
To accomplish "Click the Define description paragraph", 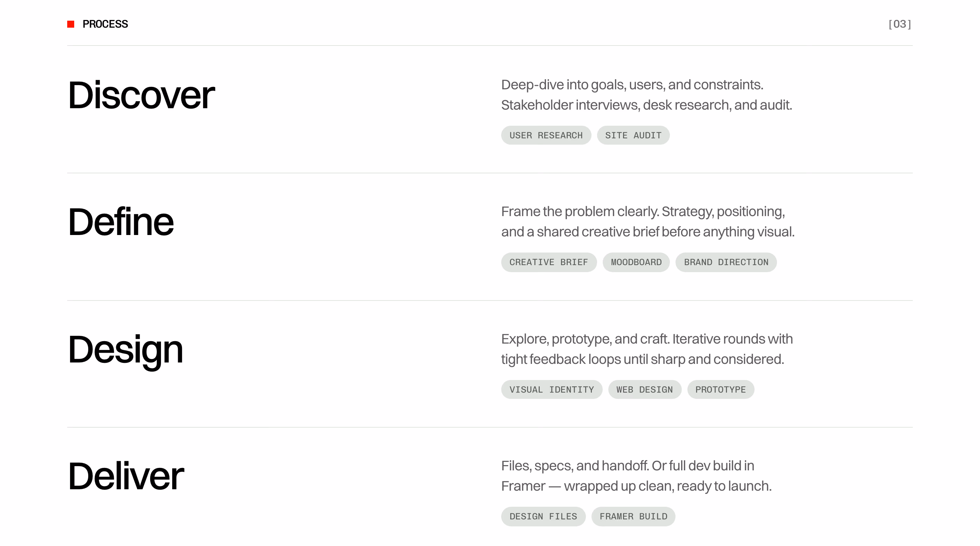I will tap(648, 222).
